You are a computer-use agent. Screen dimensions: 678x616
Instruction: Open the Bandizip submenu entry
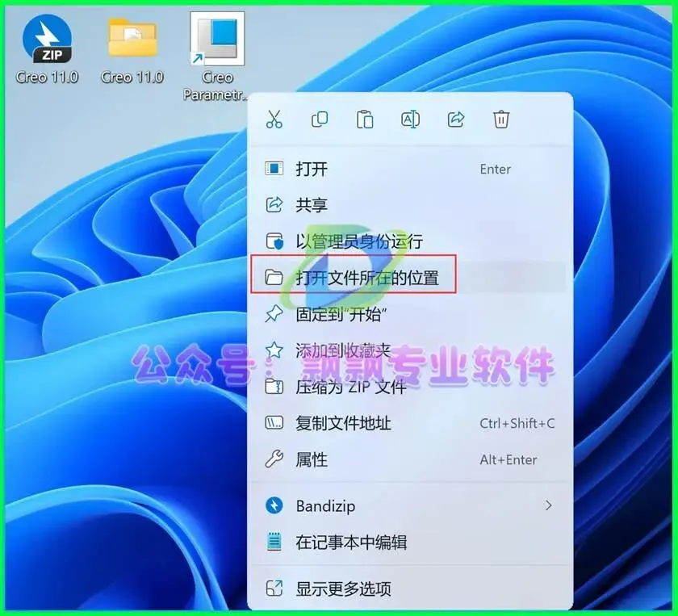(x=409, y=505)
